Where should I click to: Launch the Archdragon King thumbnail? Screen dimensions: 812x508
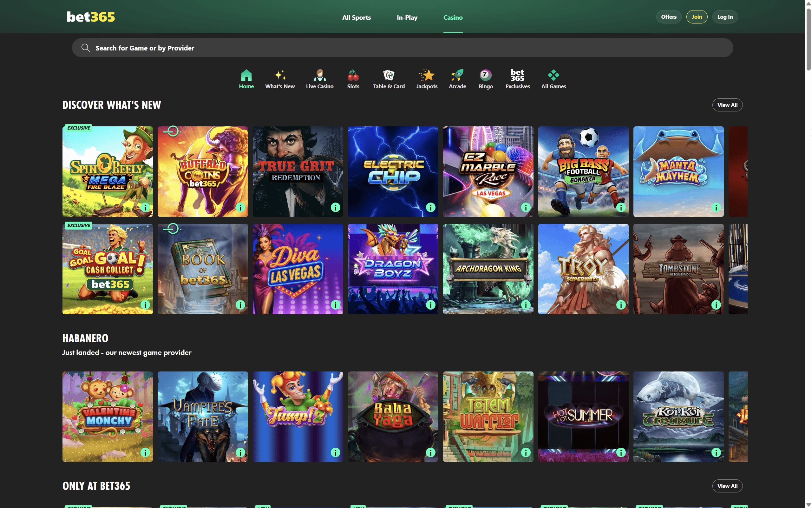(x=488, y=269)
